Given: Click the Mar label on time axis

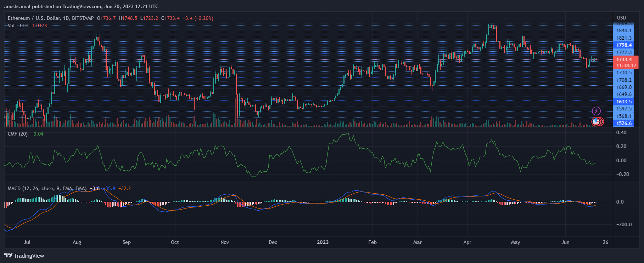Looking at the screenshot, I should click(418, 242).
